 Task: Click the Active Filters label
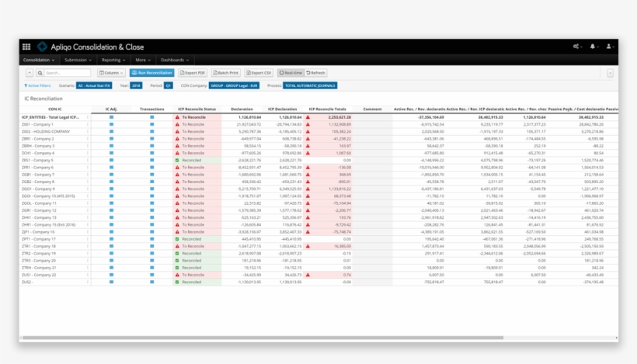tap(40, 85)
